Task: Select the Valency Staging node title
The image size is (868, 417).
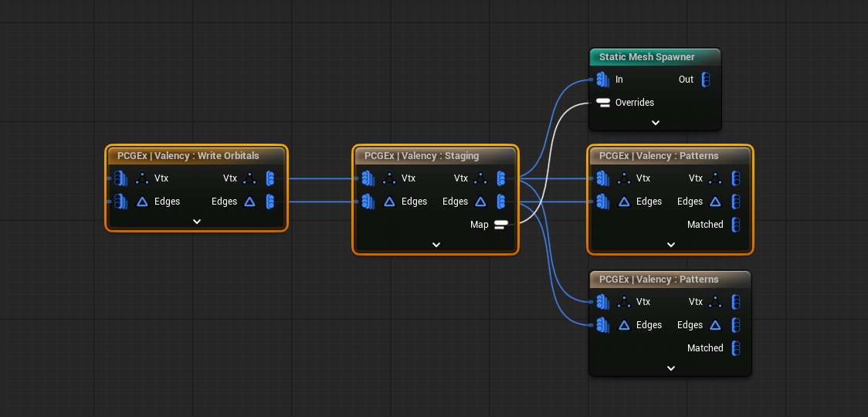Action: 422,156
